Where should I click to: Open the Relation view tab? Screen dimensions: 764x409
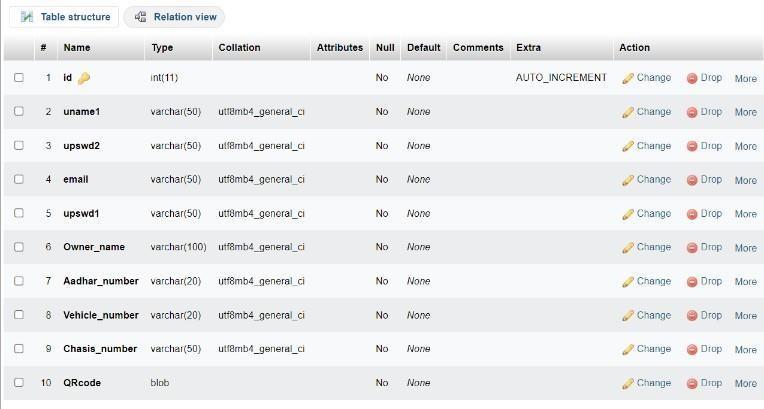click(184, 17)
